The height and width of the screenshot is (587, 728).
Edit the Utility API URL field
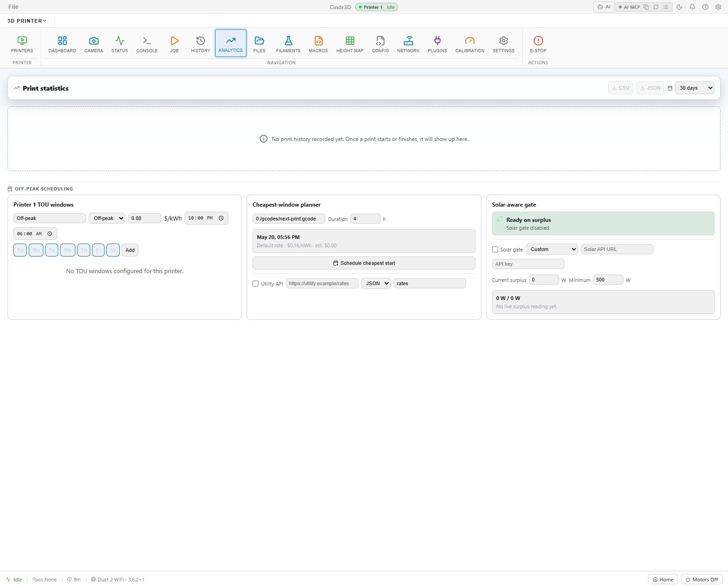click(322, 283)
